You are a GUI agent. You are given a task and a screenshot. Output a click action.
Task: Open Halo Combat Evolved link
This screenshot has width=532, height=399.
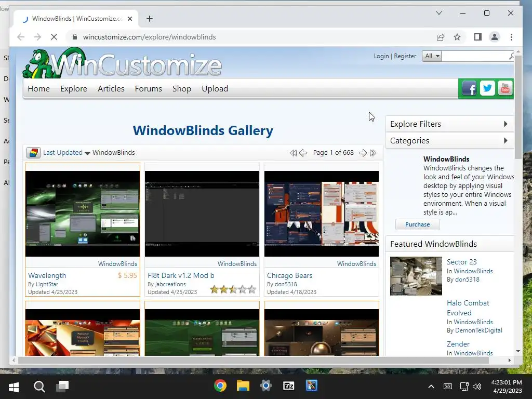468,308
